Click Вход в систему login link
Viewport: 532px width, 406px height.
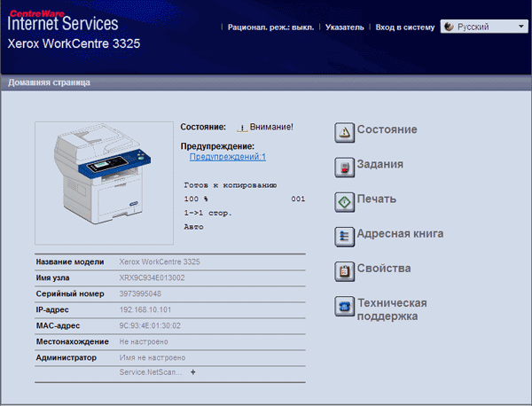click(x=405, y=27)
